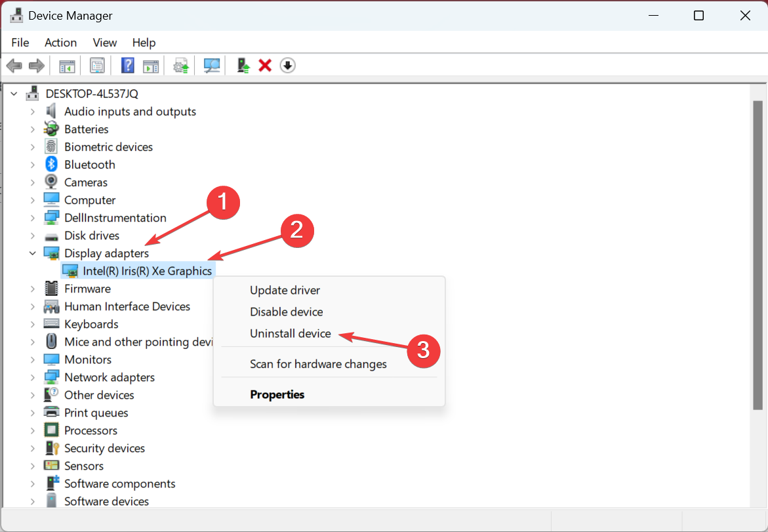Click the Mice and other pointing devices icon

coord(51,342)
